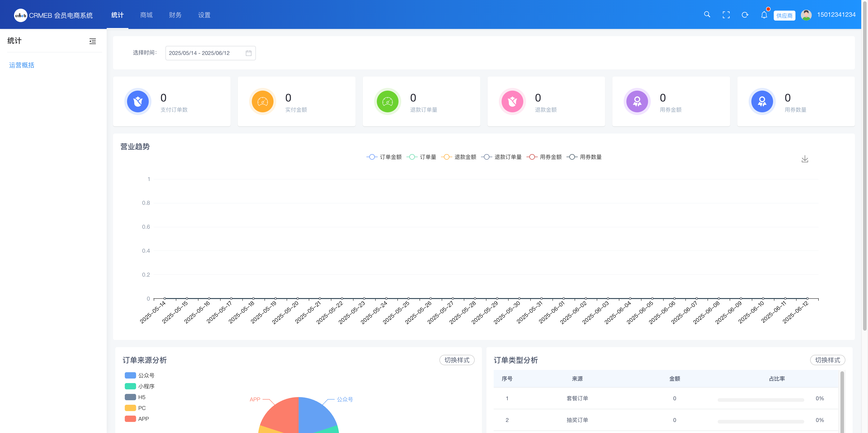The height and width of the screenshot is (433, 868).
Task: Open the 财务 top menu
Action: (x=175, y=15)
